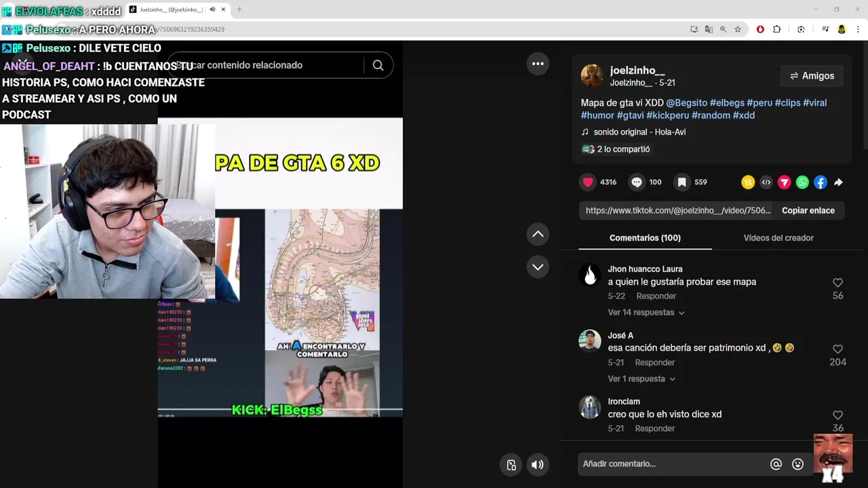
Task: Open the #clips hashtag
Action: tap(787, 103)
